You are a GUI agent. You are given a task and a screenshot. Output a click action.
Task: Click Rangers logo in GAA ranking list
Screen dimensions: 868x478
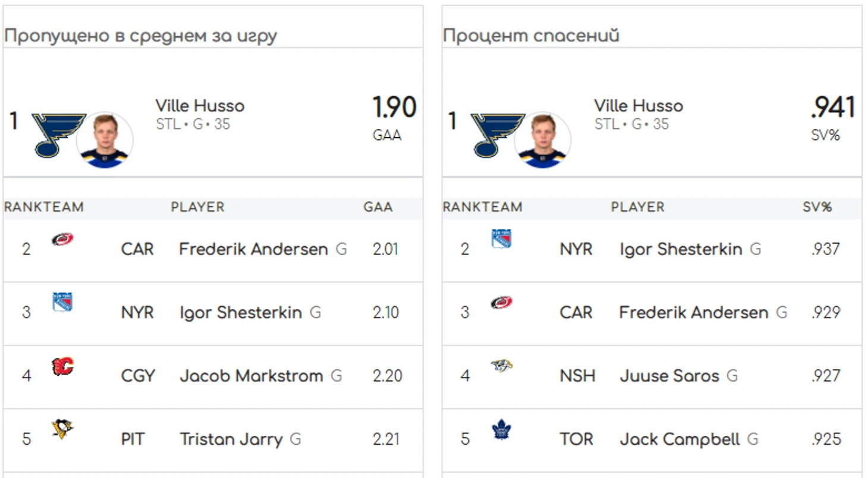pos(62,302)
